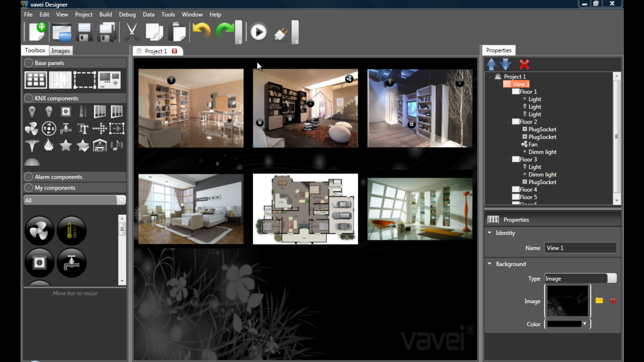Click the yellow Undo arrow icon

[202, 32]
